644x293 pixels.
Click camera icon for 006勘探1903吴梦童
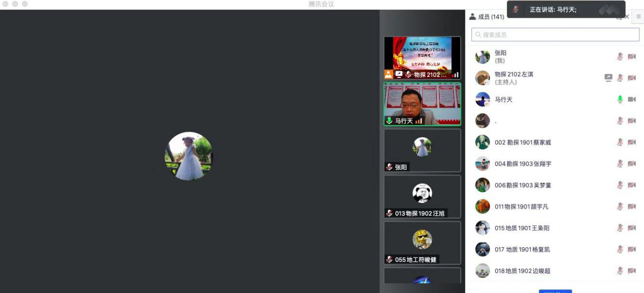click(x=632, y=185)
